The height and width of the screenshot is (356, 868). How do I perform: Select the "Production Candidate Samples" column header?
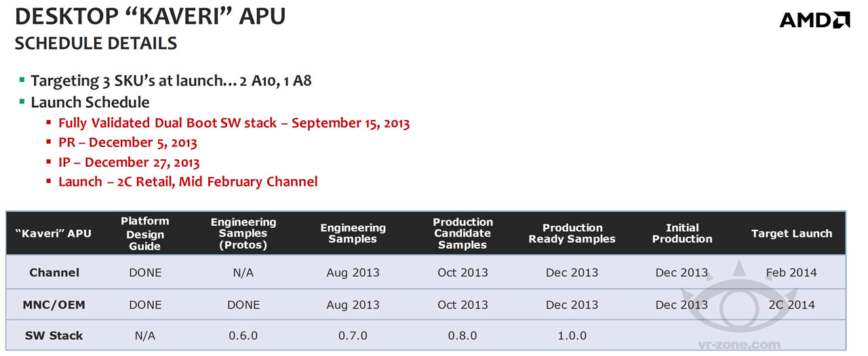(462, 233)
